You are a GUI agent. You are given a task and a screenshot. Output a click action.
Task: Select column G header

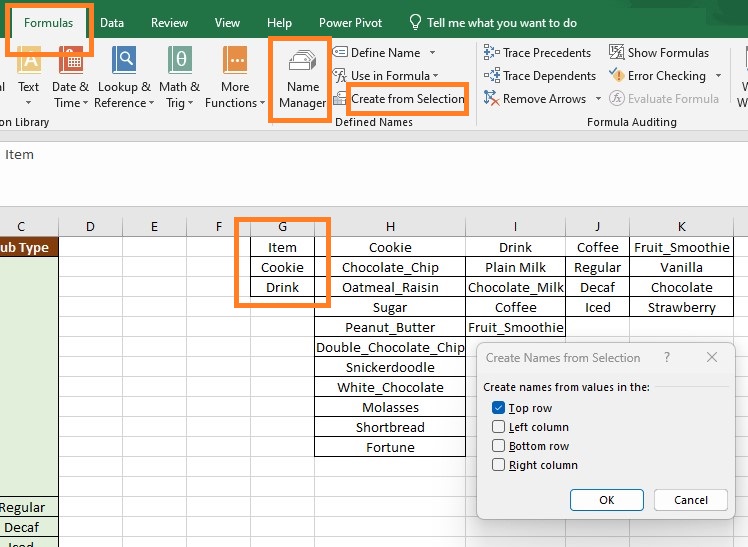point(282,227)
